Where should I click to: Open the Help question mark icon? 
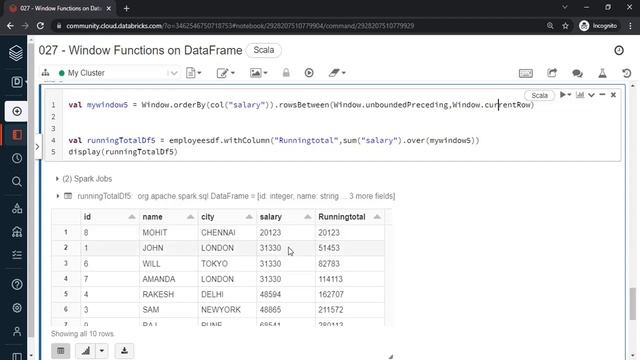coord(17,284)
